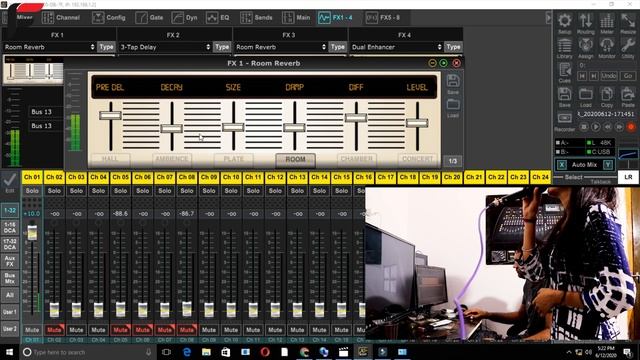Open File Explorer from the taskbar
Screen dimensions: 640x360
click(206, 352)
